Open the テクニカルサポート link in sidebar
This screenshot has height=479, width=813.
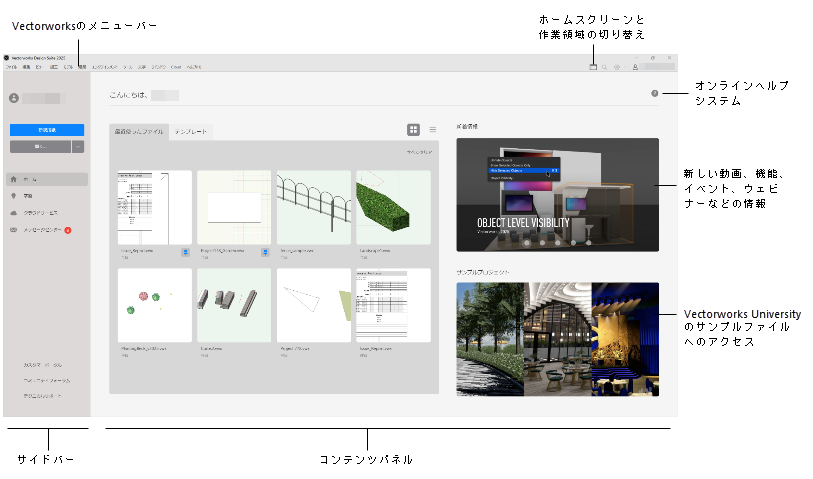(x=43, y=396)
